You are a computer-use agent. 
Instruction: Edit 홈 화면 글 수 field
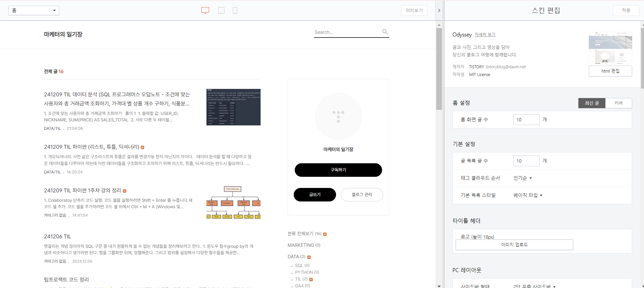pyautogui.click(x=526, y=120)
